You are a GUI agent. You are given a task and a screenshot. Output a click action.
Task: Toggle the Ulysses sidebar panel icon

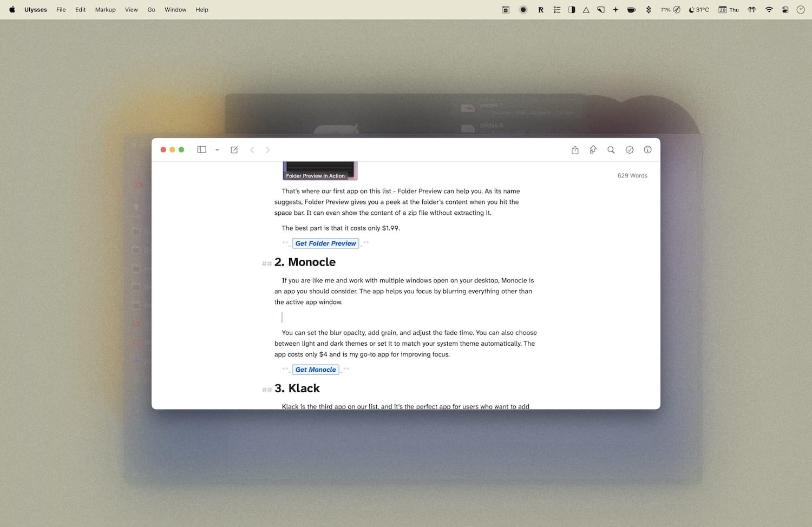(x=201, y=150)
